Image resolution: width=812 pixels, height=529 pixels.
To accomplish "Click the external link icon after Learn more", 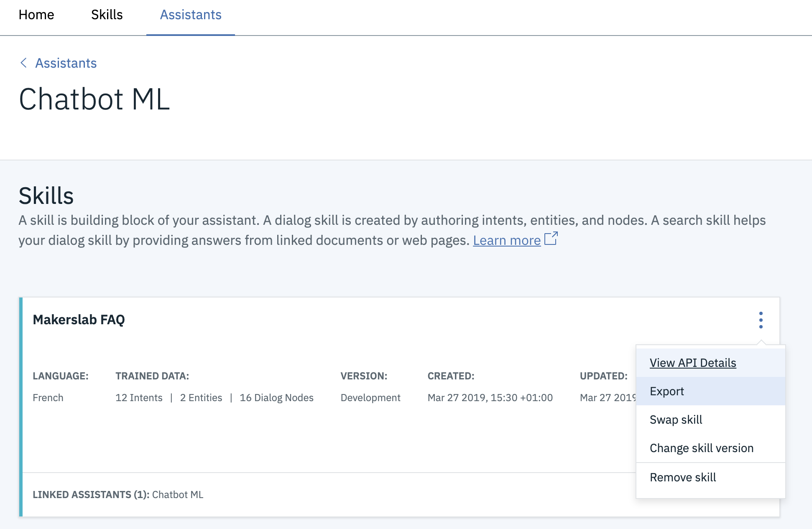I will point(551,239).
